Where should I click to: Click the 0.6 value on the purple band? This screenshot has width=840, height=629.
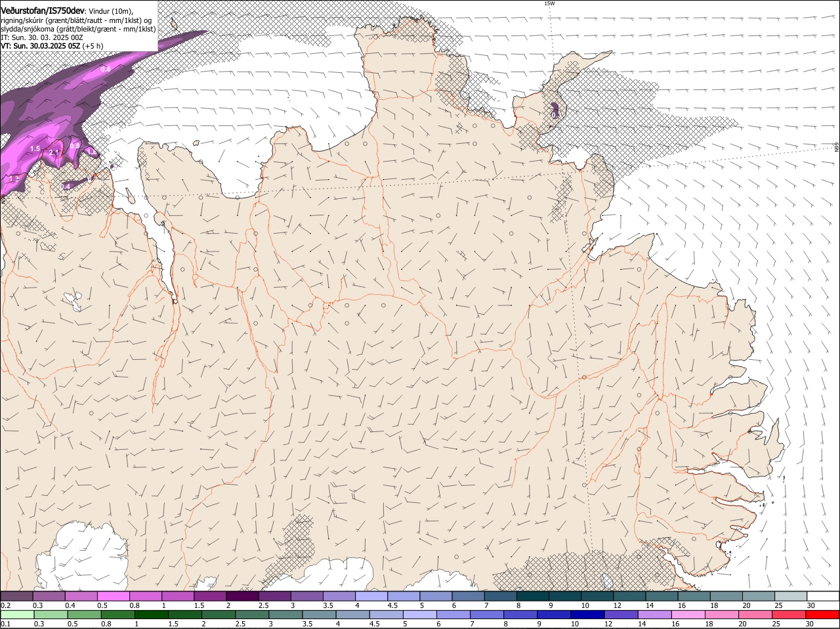point(106,68)
